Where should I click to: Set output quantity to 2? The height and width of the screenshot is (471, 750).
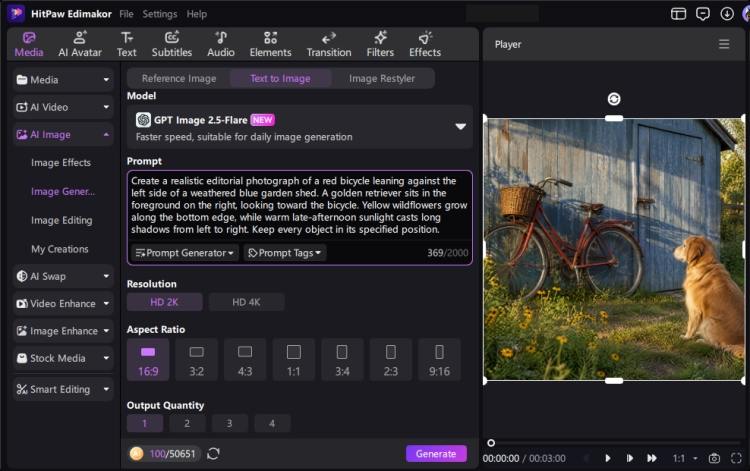click(187, 423)
